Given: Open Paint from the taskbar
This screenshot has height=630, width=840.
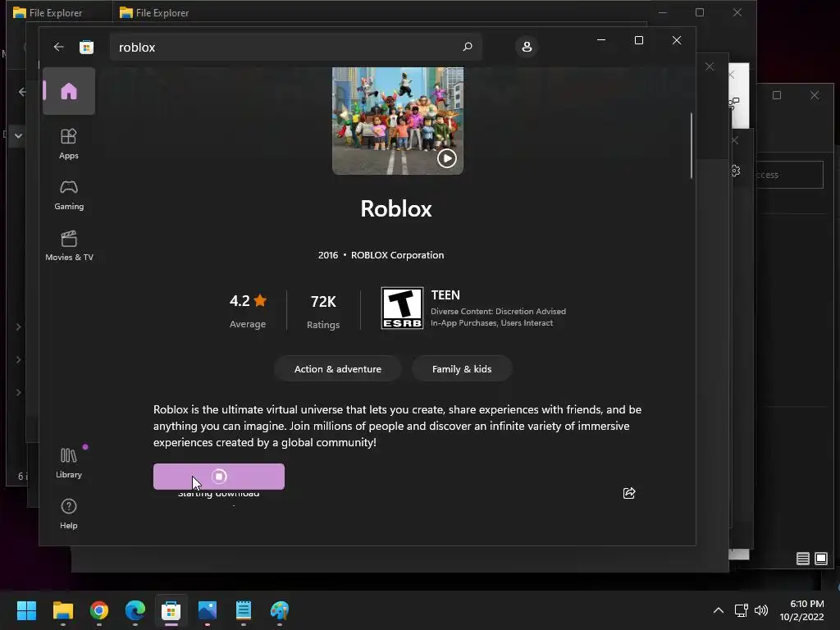Looking at the screenshot, I should pyautogui.click(x=279, y=610).
